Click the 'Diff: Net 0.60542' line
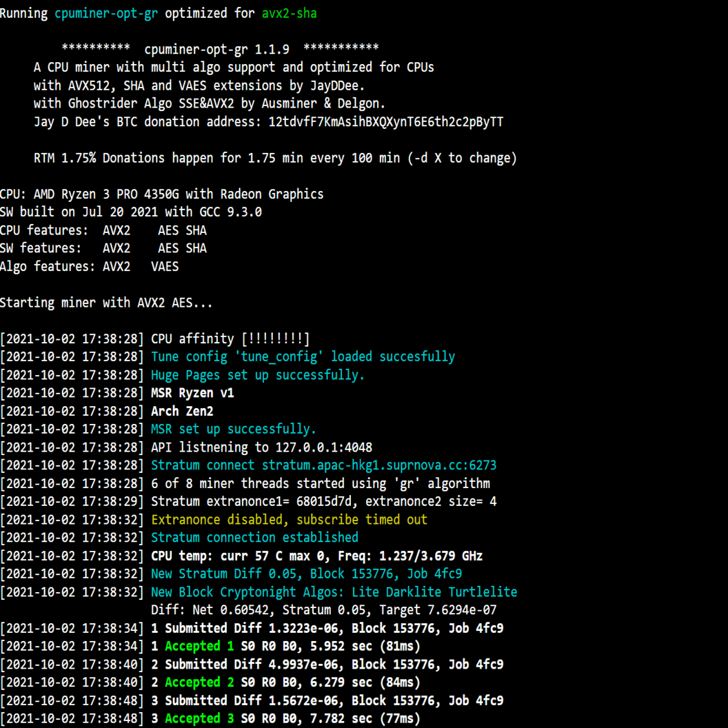This screenshot has width=728, height=728. pos(323,610)
